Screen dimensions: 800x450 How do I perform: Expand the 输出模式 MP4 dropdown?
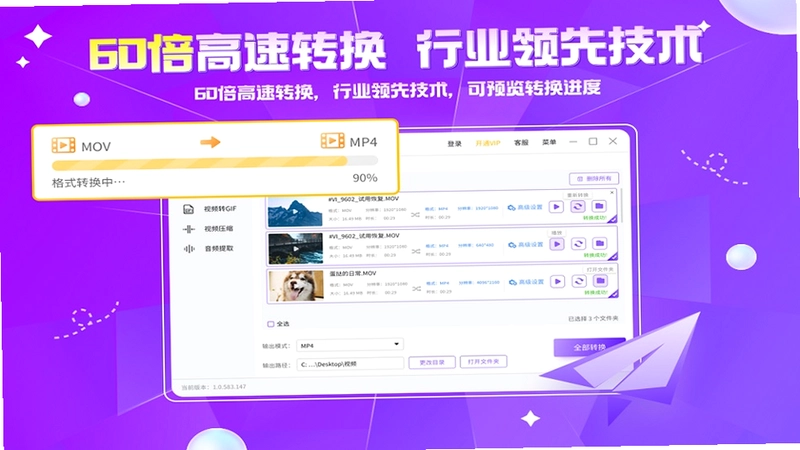pyautogui.click(x=349, y=345)
